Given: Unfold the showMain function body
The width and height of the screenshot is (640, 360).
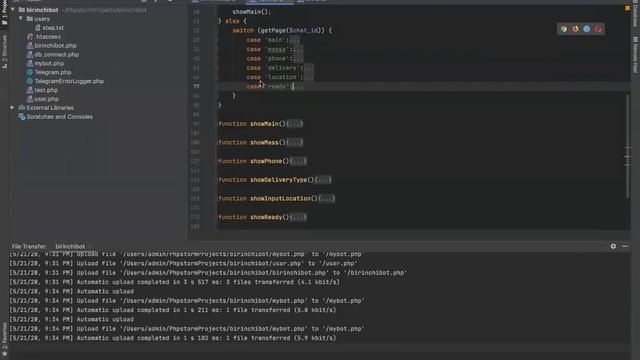Looking at the screenshot, I should [x=295, y=124].
